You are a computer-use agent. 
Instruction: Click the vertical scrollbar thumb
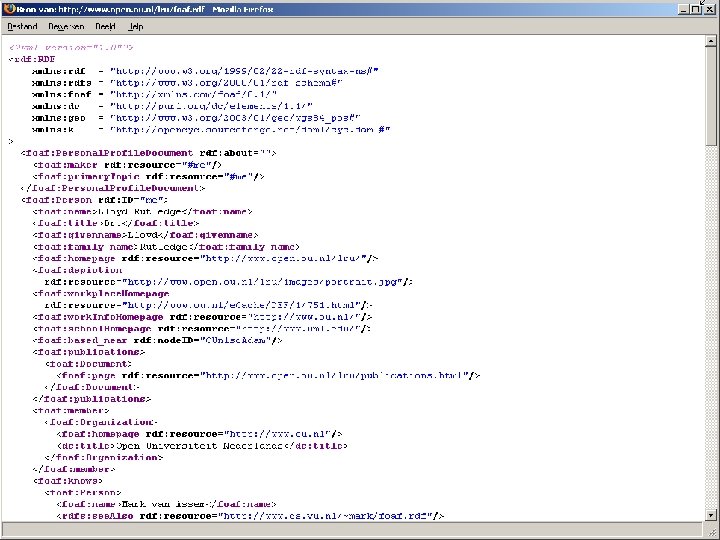pyautogui.click(x=710, y=96)
